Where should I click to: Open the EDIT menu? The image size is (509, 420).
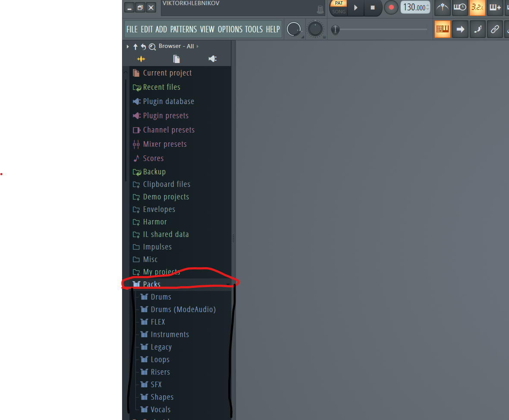(x=147, y=29)
